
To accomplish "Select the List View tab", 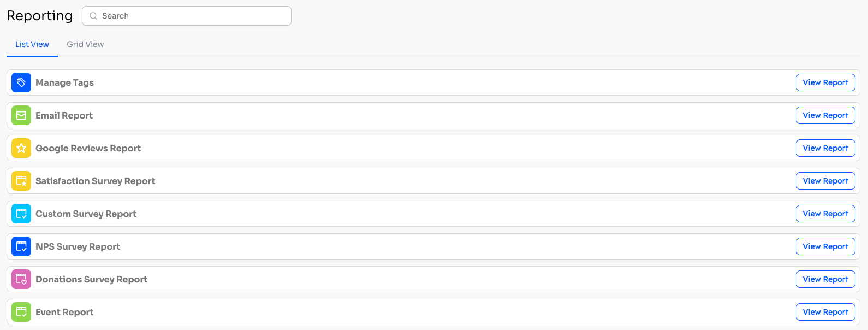I will click(32, 44).
